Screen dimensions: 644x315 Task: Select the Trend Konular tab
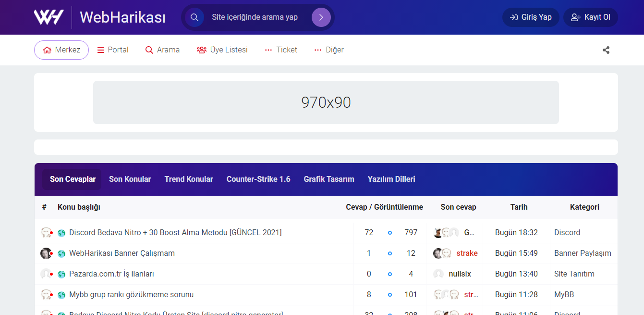tap(189, 179)
